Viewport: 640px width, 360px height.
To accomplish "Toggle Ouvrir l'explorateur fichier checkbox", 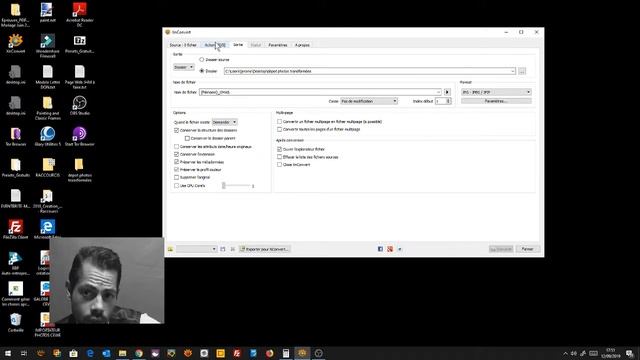I will pyautogui.click(x=279, y=149).
